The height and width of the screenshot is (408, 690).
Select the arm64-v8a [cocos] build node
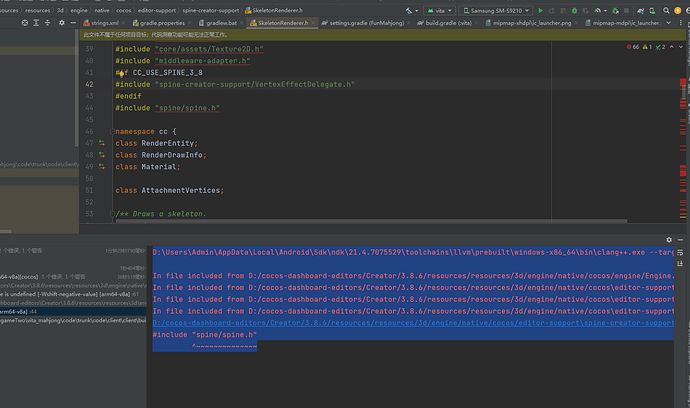(73, 277)
